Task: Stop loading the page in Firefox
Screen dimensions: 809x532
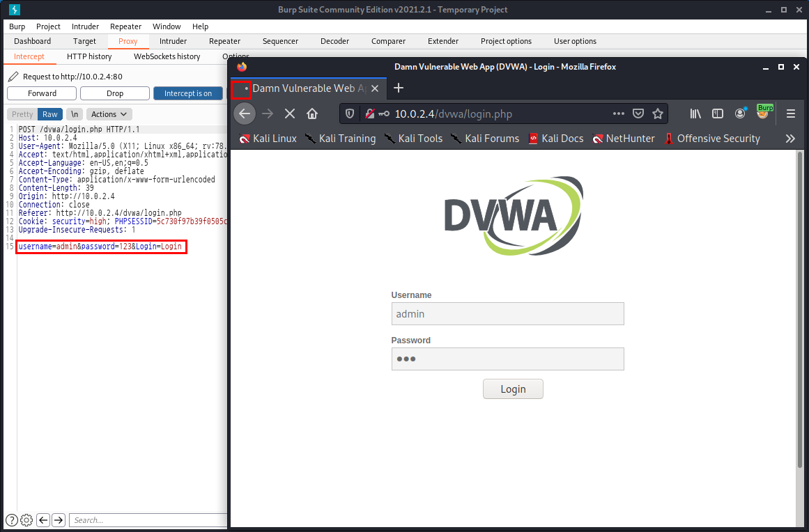Action: (x=290, y=114)
